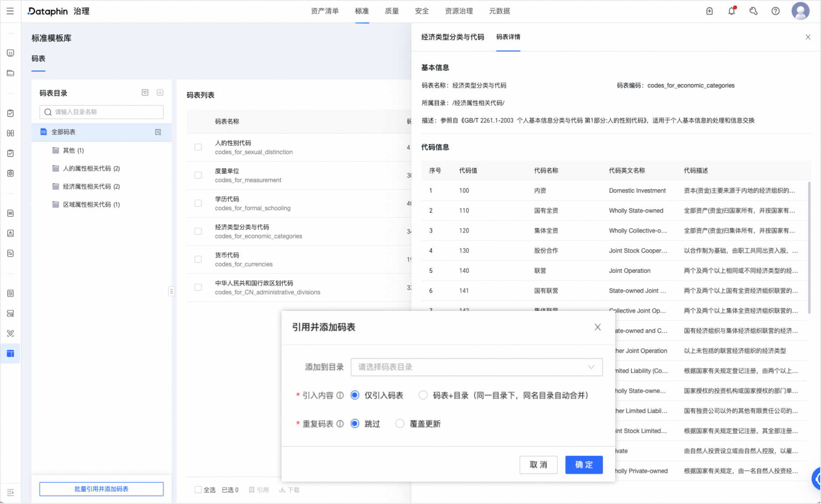
Task: Check the 全选 select-all checkbox
Action: pos(198,490)
